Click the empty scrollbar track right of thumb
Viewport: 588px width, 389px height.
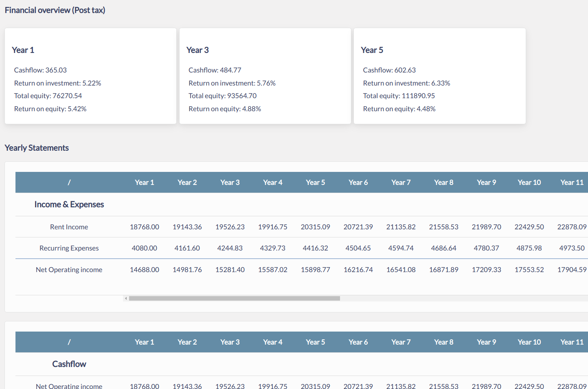464,298
